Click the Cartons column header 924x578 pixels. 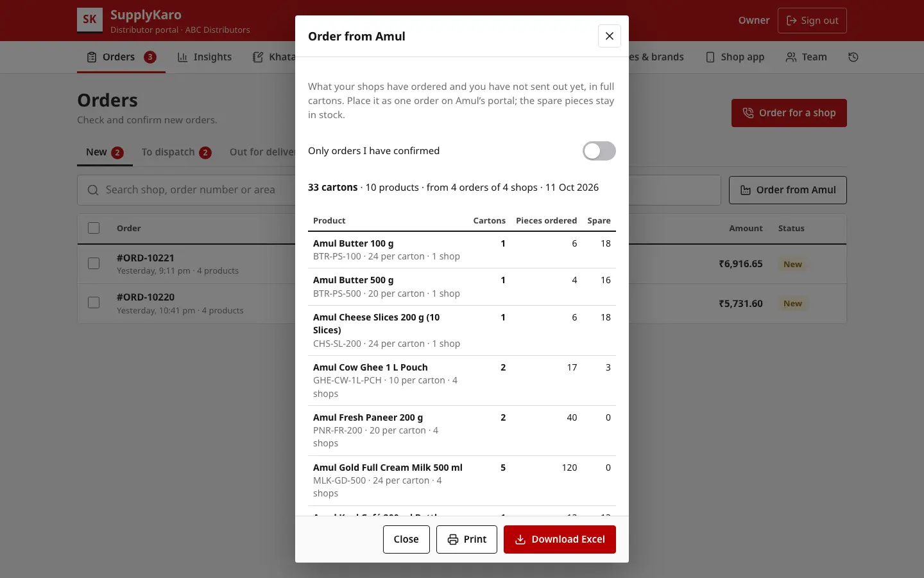coord(490,220)
